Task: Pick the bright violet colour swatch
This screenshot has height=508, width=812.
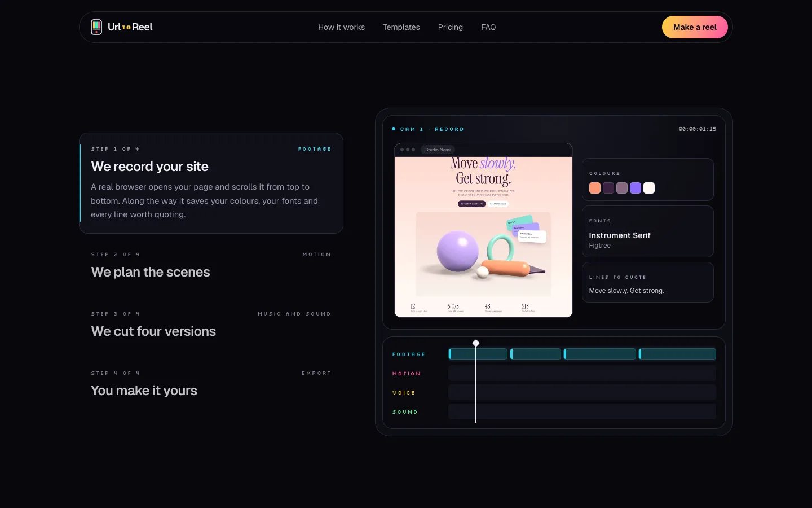Action: 636,188
